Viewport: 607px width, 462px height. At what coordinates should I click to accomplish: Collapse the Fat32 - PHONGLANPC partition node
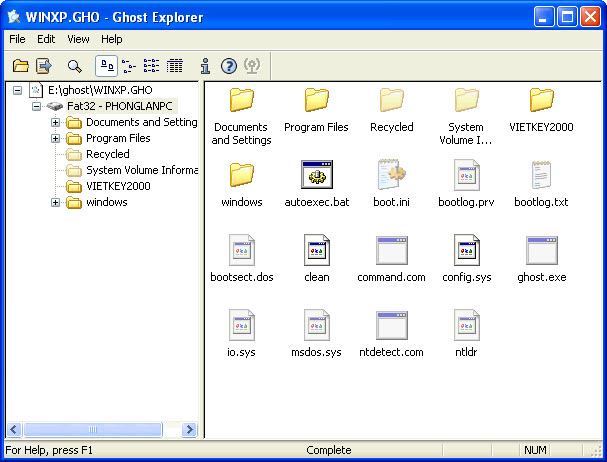(x=36, y=106)
